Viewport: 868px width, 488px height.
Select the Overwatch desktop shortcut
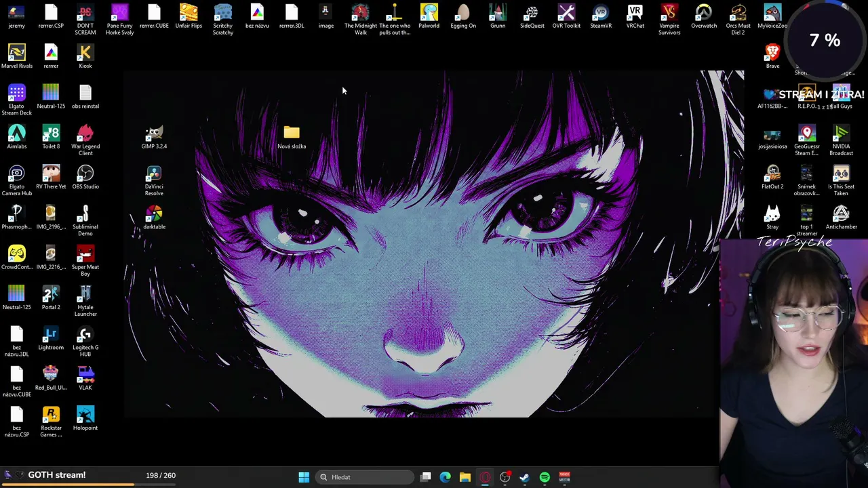point(704,17)
